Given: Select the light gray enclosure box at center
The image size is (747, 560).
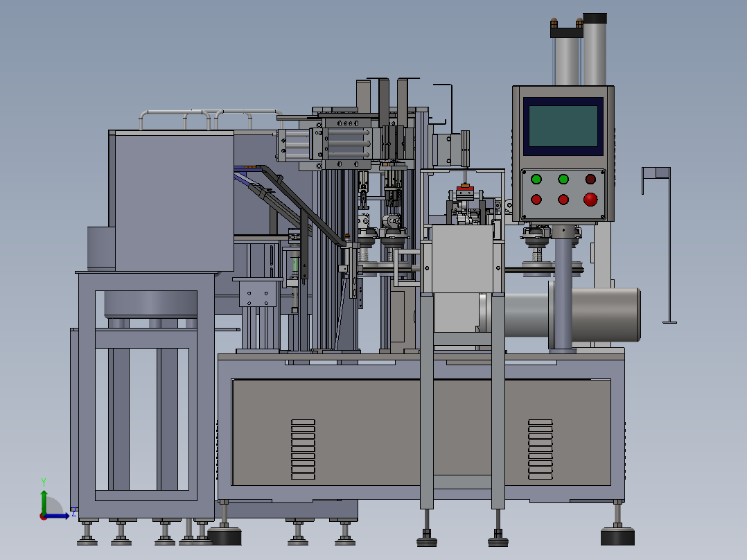Looking at the screenshot, I should pos(463,259).
